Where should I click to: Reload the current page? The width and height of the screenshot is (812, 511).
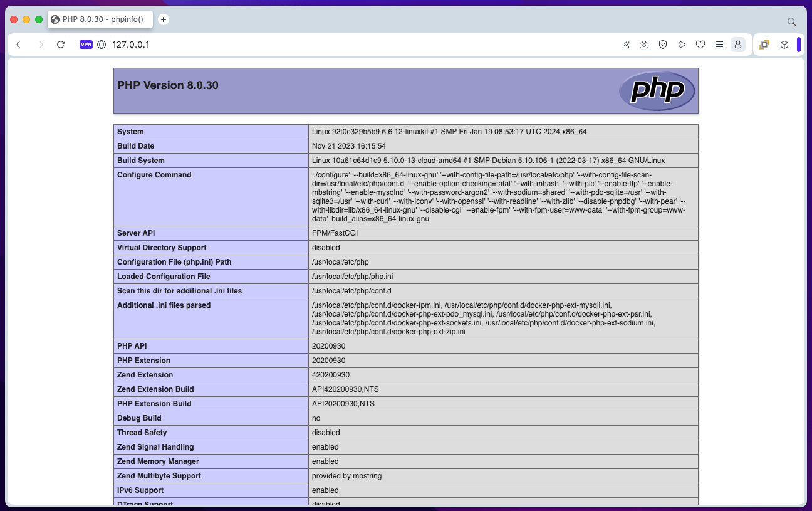61,45
